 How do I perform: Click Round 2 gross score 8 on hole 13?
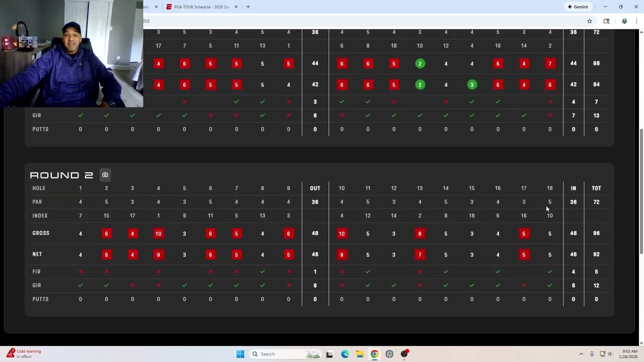420,233
